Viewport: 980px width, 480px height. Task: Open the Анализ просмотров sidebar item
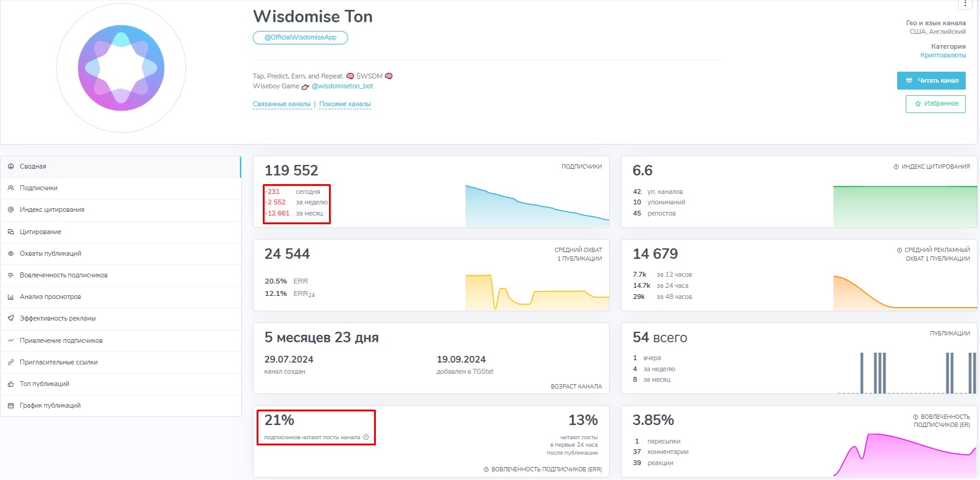[121, 297]
